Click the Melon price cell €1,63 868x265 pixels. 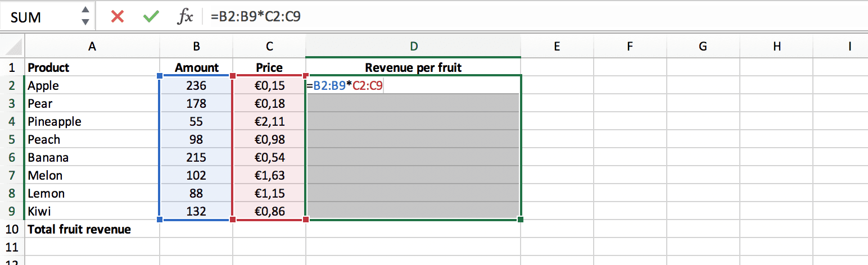pyautogui.click(x=269, y=175)
